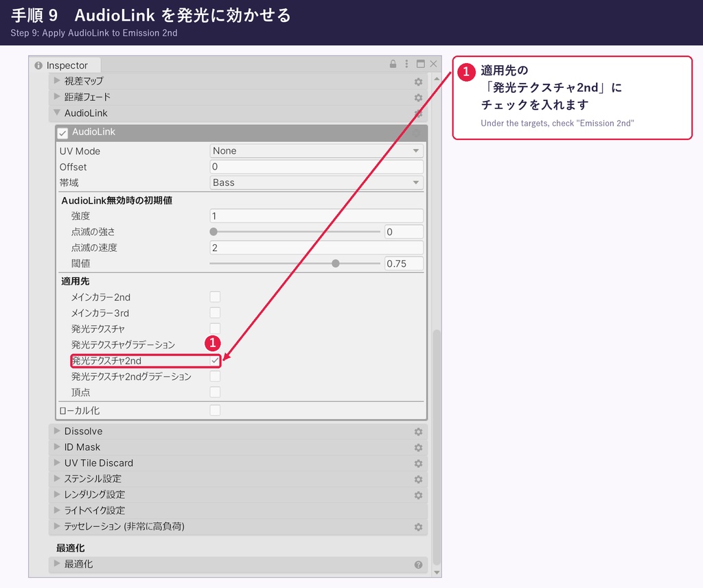Enable 発光テクスチャ checkbox
The width and height of the screenshot is (703, 588).
pyautogui.click(x=215, y=329)
